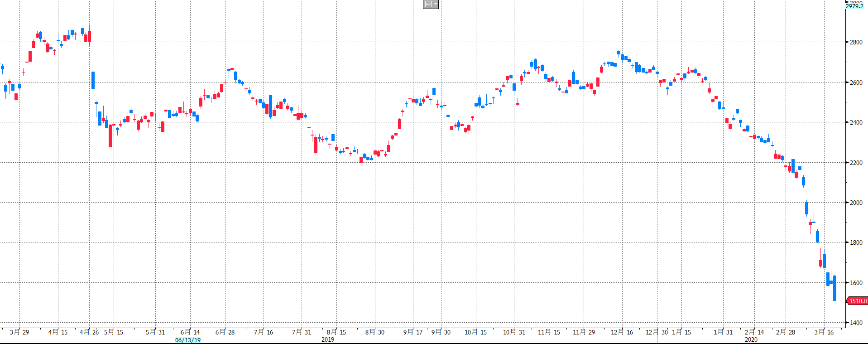Click the 2000 price axis label
Viewport: 868px width, 344px height.
[x=856, y=203]
